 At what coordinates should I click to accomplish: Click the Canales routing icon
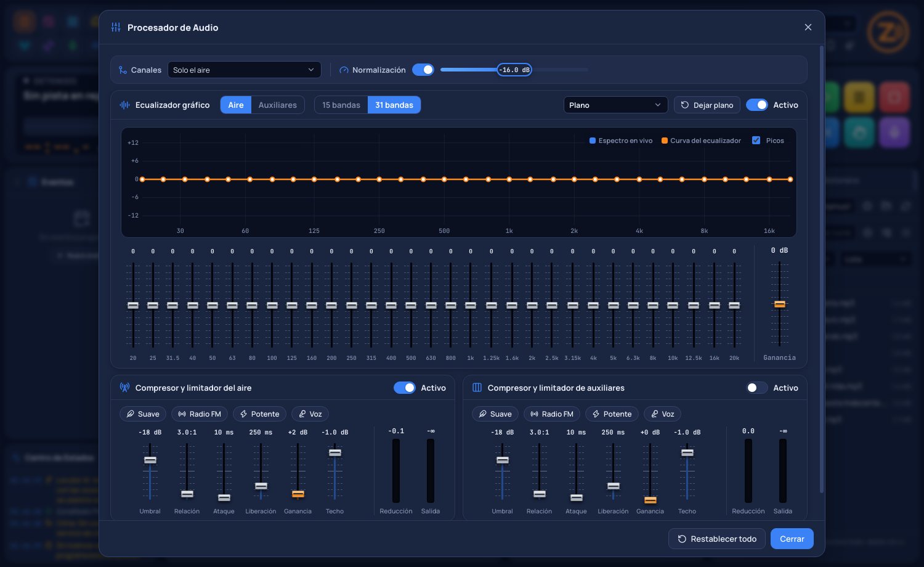click(123, 70)
